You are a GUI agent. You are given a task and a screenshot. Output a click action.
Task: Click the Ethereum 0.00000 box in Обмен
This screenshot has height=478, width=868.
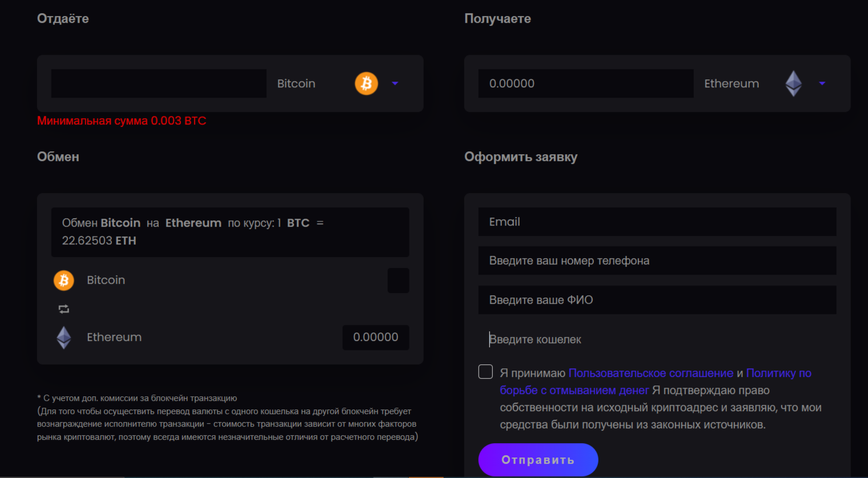click(x=376, y=338)
